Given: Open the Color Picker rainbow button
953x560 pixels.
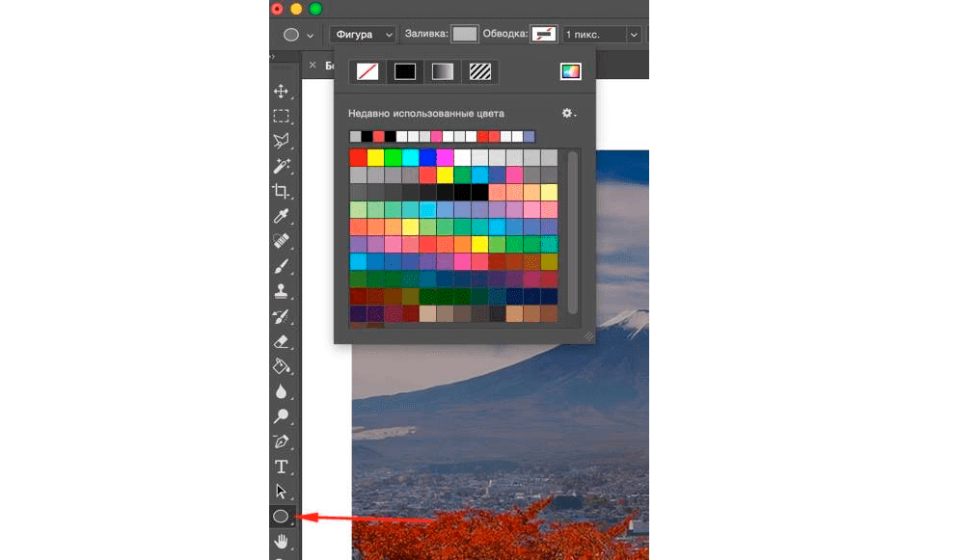Looking at the screenshot, I should coord(571,71).
